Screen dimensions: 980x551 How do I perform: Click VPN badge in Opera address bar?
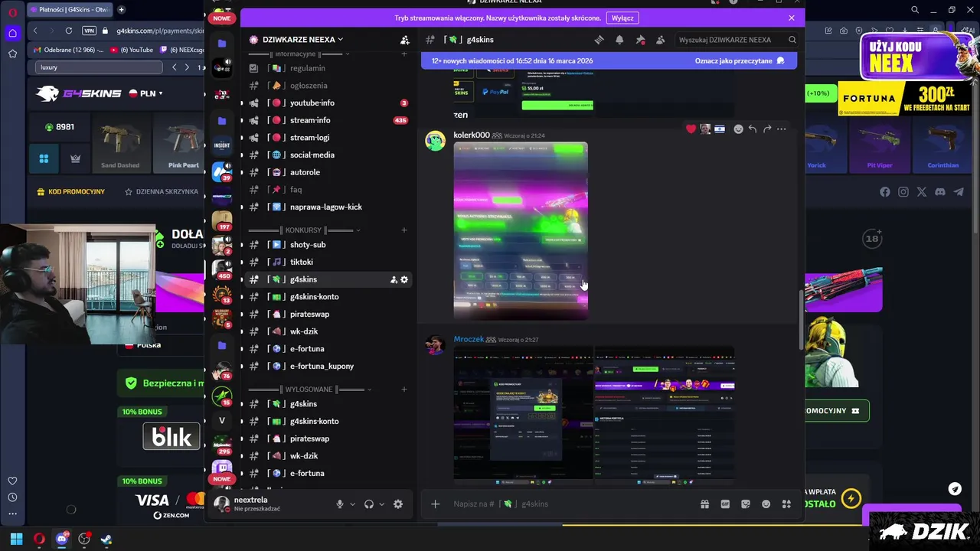[x=89, y=31]
